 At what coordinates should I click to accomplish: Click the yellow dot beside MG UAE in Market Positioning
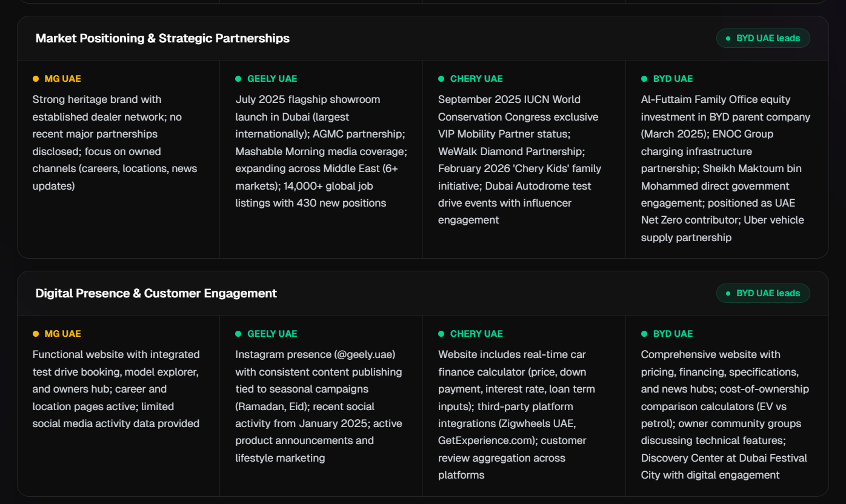(36, 79)
